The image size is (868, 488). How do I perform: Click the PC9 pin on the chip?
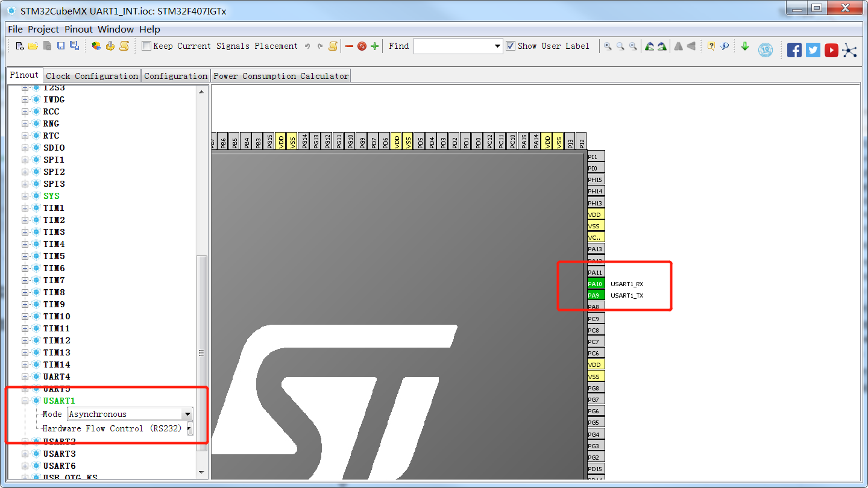596,319
